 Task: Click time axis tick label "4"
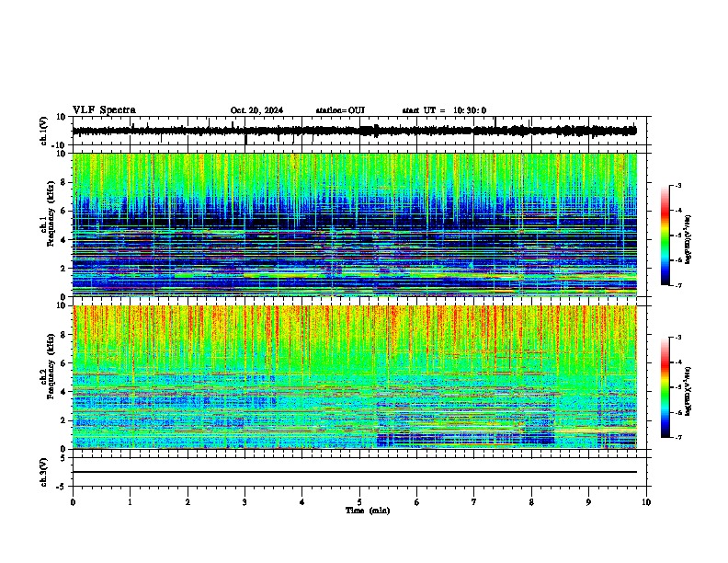(x=302, y=502)
